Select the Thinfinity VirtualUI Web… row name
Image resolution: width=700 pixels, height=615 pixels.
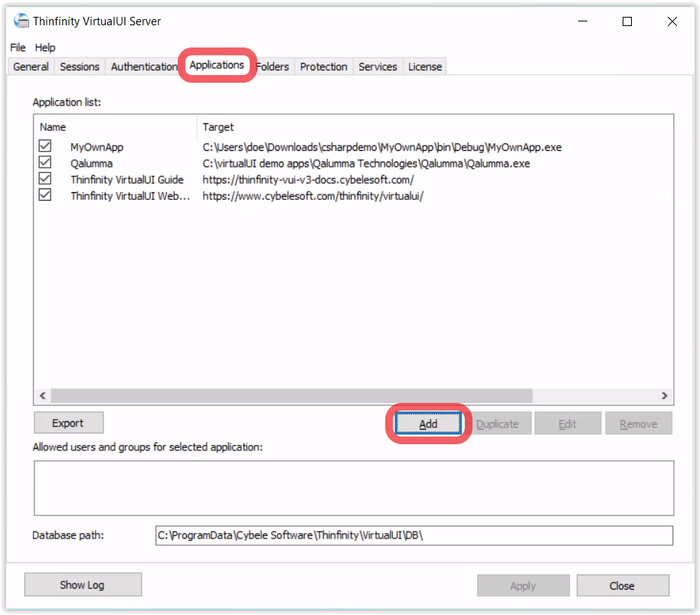coord(130,196)
